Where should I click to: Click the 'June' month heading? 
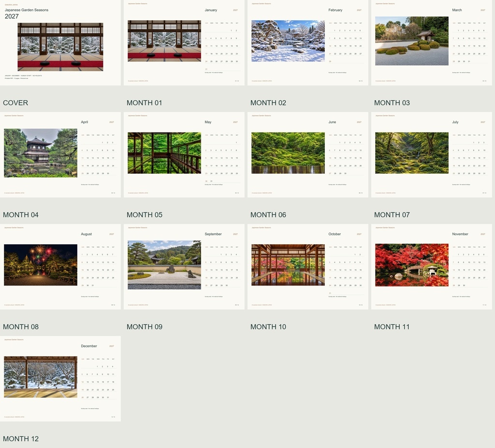(x=332, y=122)
